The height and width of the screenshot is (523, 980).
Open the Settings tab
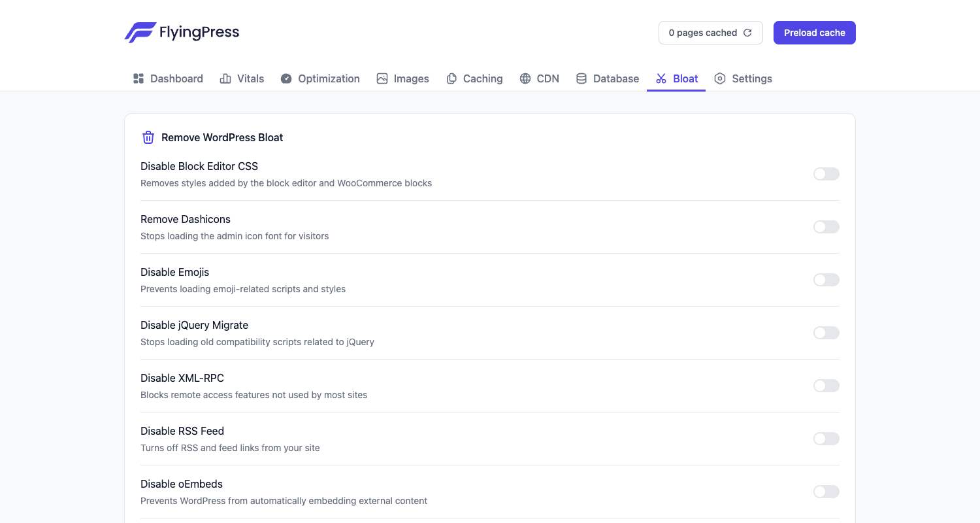click(743, 78)
